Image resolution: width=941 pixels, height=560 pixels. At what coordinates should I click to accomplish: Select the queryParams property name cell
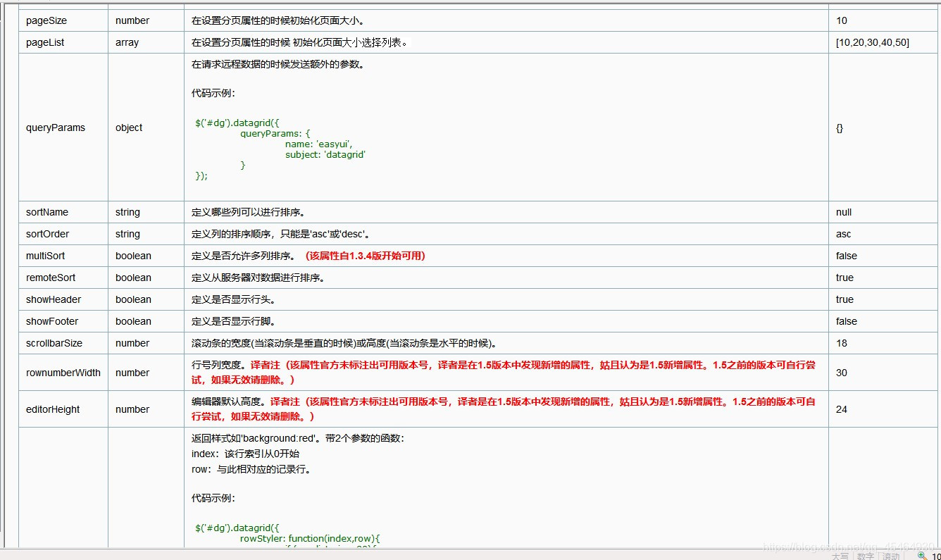pyautogui.click(x=63, y=127)
